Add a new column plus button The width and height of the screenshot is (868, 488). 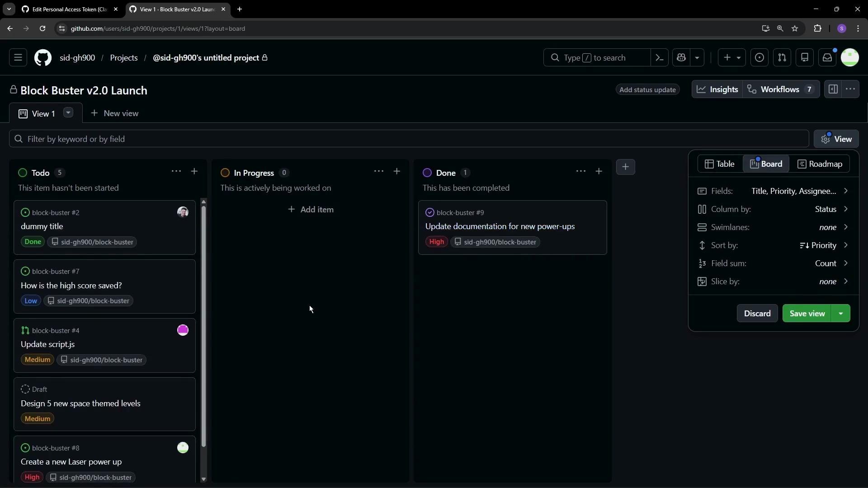coord(626,167)
